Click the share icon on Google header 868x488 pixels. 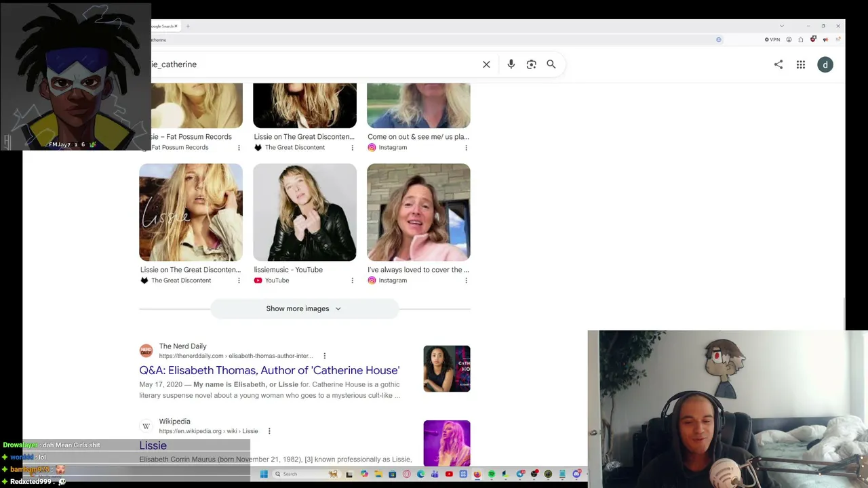click(778, 64)
